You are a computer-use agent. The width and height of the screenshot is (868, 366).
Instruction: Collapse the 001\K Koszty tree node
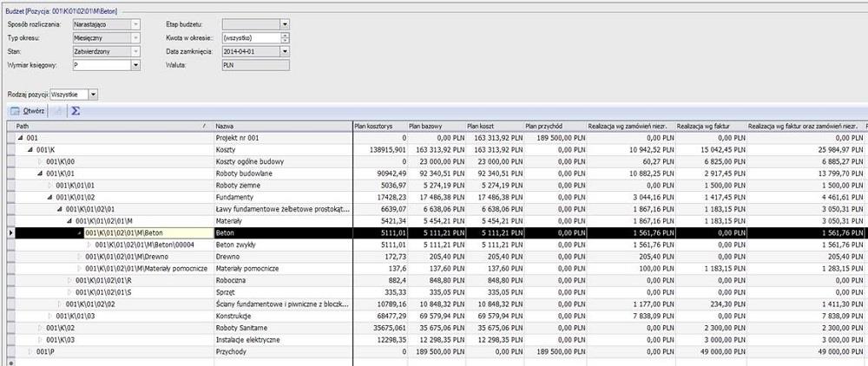pos(30,150)
